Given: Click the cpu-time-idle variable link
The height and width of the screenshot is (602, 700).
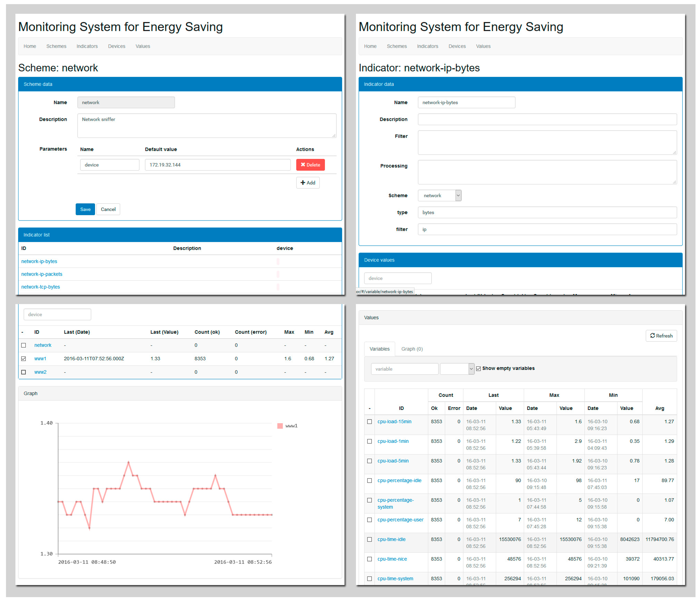Looking at the screenshot, I should [x=391, y=540].
